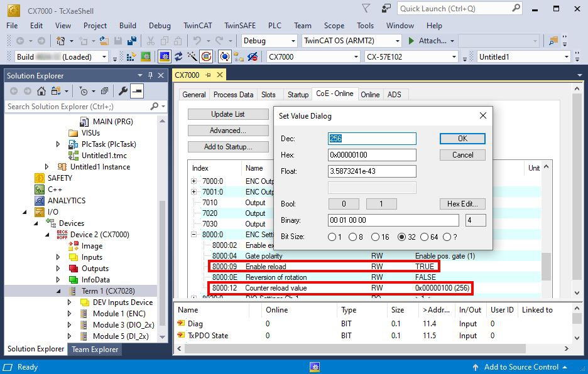Select the '?' Bit Size radio button
Image resolution: width=588 pixels, height=374 pixels.
coord(447,237)
